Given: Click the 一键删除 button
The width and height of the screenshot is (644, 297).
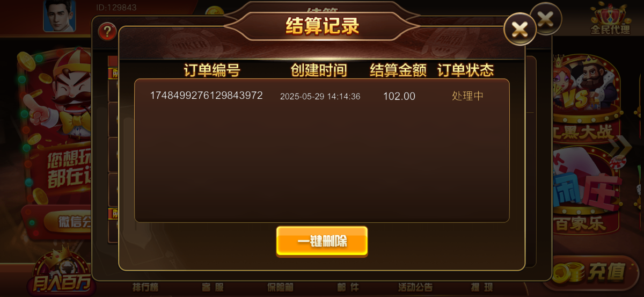Looking at the screenshot, I should [322, 241].
